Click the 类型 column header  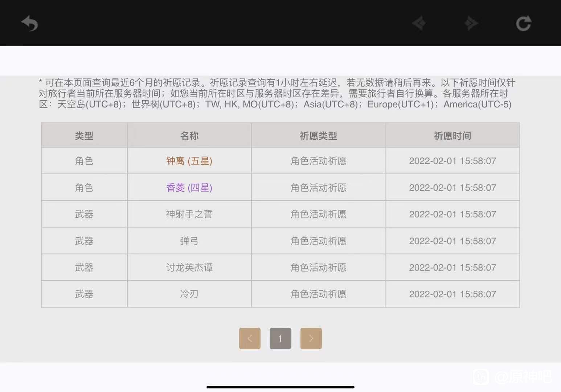[84, 136]
